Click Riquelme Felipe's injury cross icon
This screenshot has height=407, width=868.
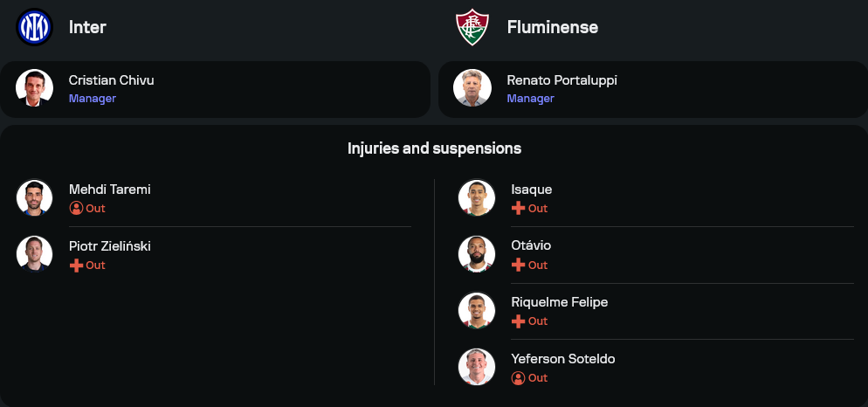pos(518,321)
